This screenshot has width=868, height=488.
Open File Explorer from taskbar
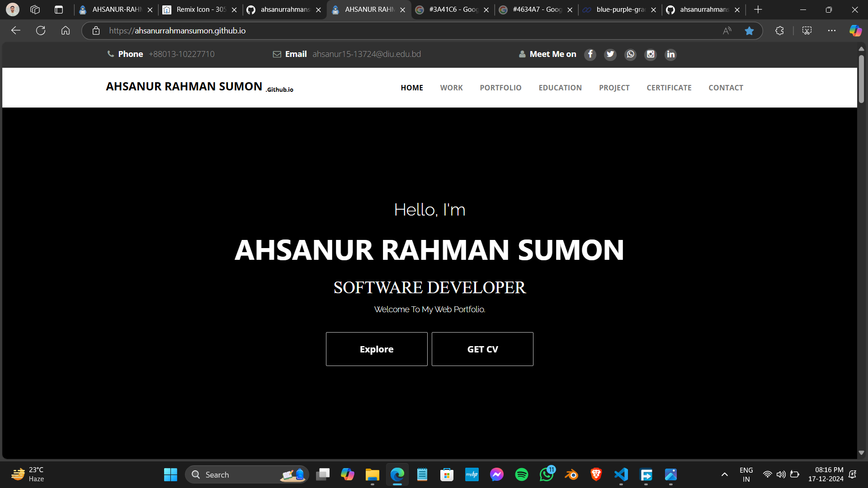click(373, 474)
